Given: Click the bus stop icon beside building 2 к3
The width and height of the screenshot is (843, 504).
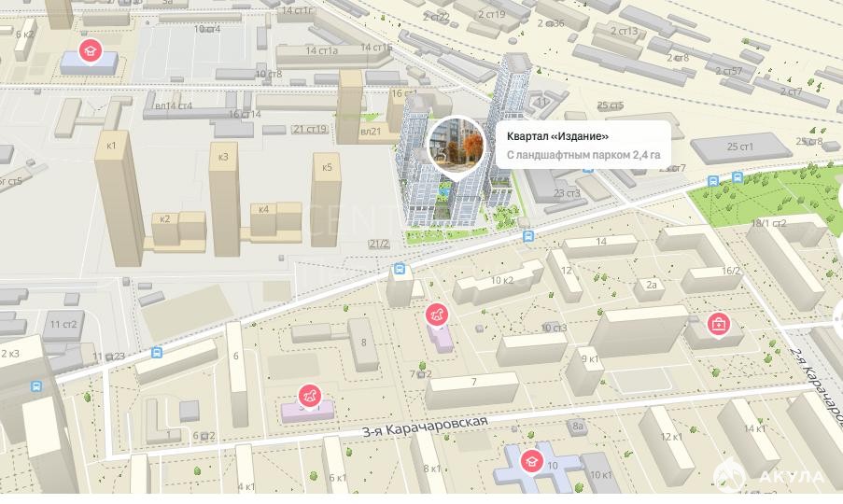Looking at the screenshot, I should [x=35, y=385].
